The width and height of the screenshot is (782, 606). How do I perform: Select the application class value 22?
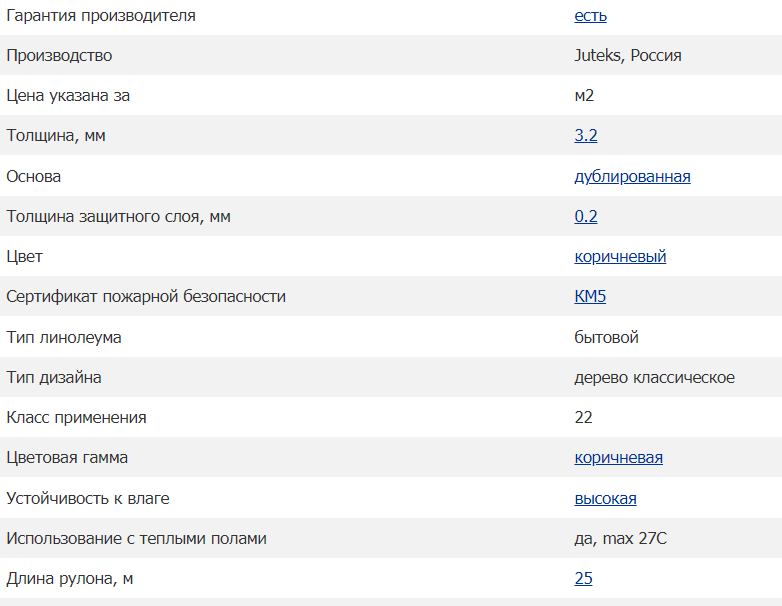point(584,417)
